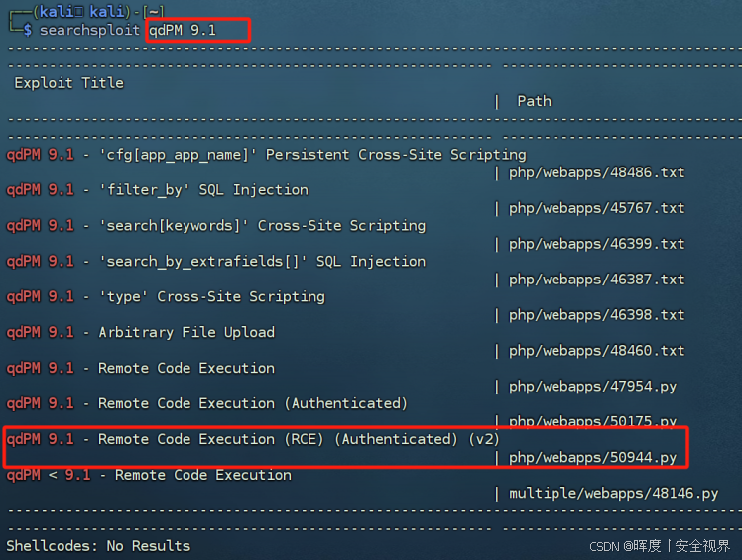Click path php/webapps/47954.py
This screenshot has width=742, height=560.
point(592,387)
